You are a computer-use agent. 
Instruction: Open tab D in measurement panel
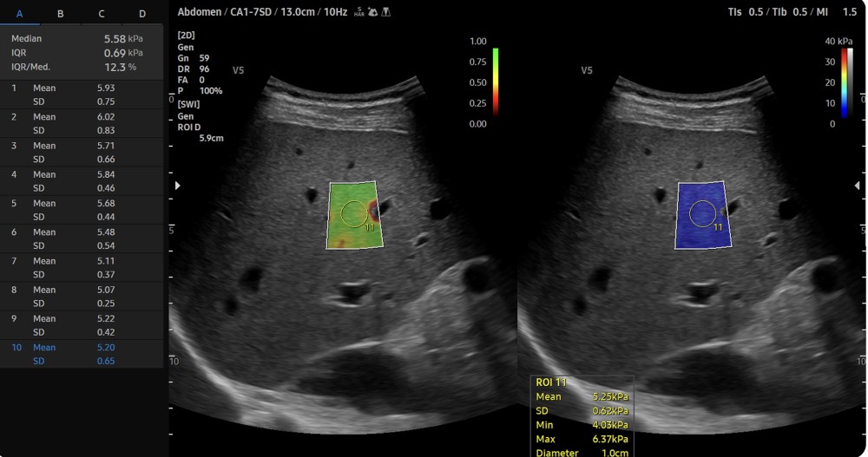[x=142, y=14]
